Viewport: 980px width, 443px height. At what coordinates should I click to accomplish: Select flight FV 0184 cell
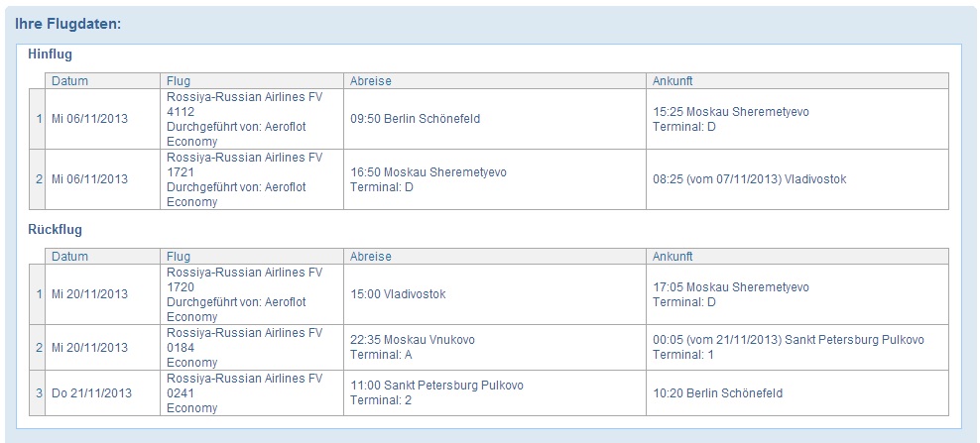252,348
